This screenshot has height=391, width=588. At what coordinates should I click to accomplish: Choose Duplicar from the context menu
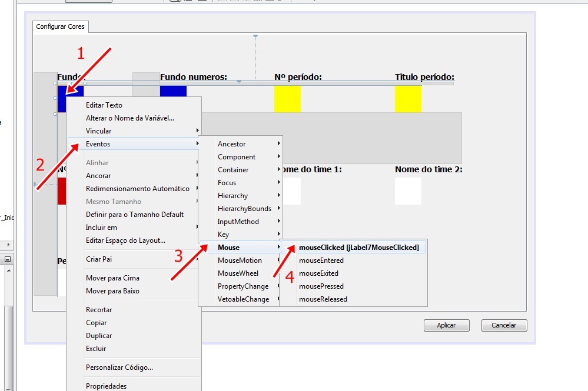pyautogui.click(x=134, y=336)
